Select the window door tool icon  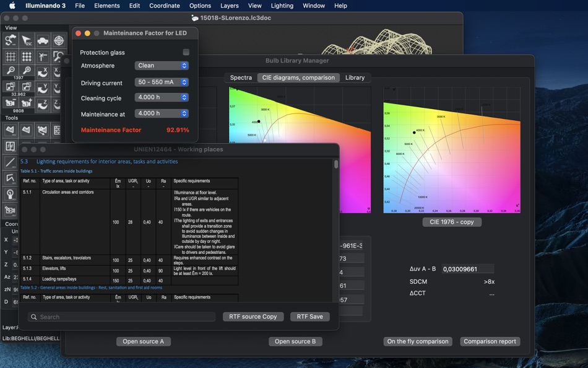point(11,146)
